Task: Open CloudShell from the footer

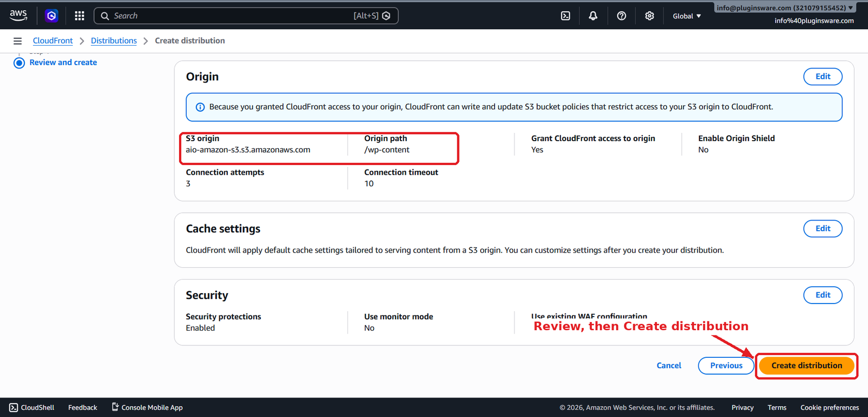Action: (x=31, y=407)
